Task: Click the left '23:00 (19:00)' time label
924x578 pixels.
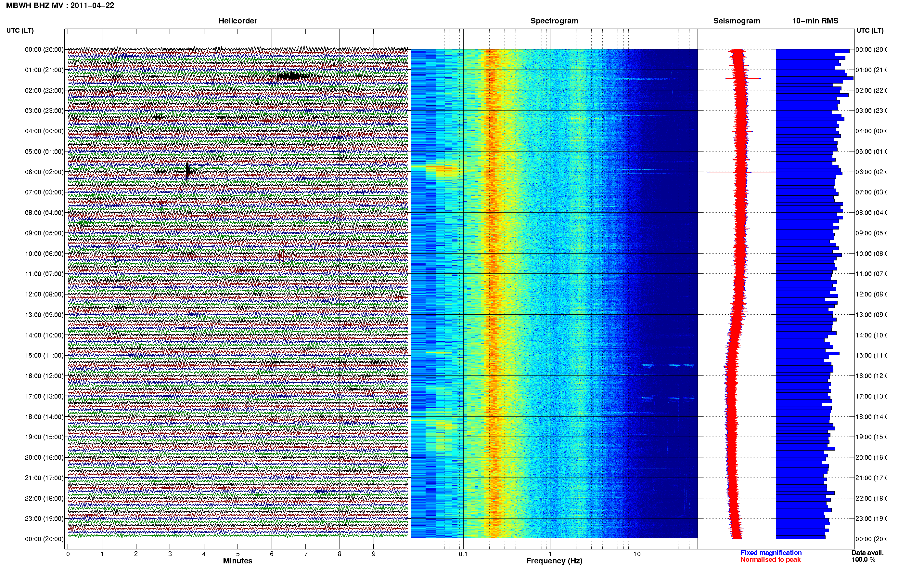Action: [x=44, y=519]
